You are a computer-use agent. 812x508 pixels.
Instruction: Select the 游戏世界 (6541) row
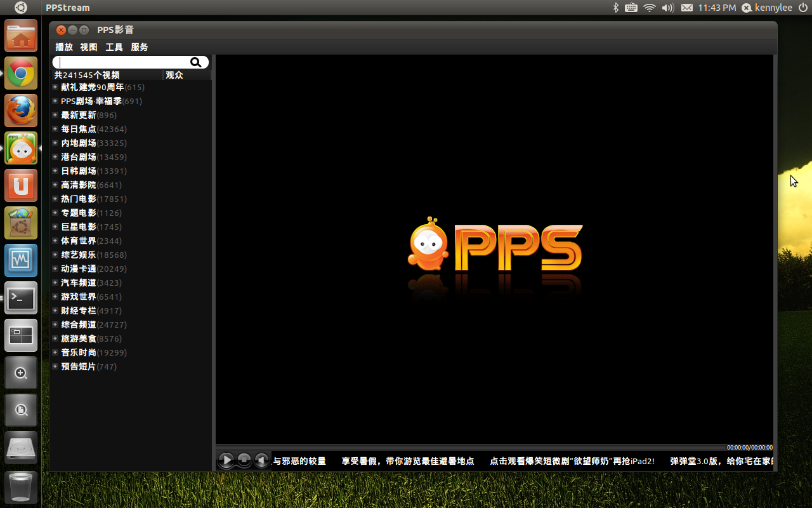[131, 297]
